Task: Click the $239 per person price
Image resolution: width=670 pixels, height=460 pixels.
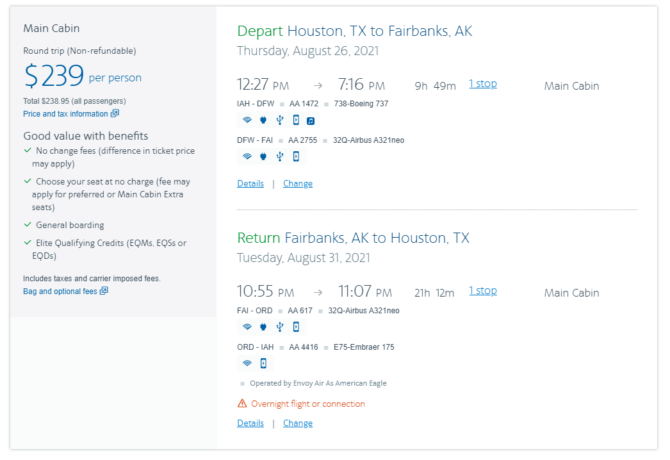Action: [82, 76]
